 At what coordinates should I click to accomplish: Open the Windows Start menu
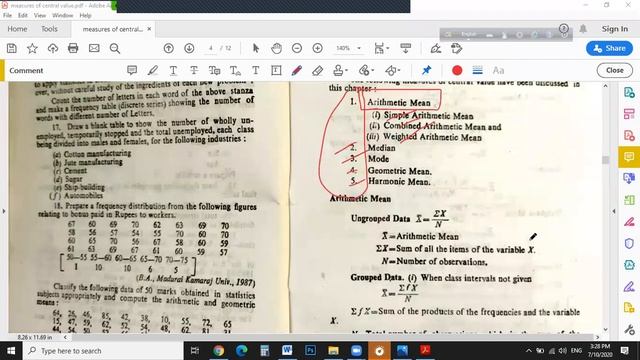tap(11, 351)
